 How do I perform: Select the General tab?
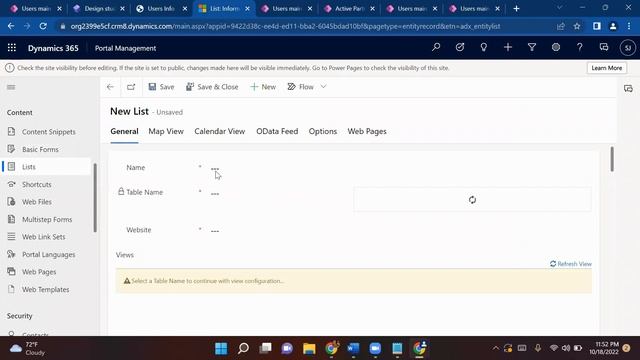[x=124, y=131]
